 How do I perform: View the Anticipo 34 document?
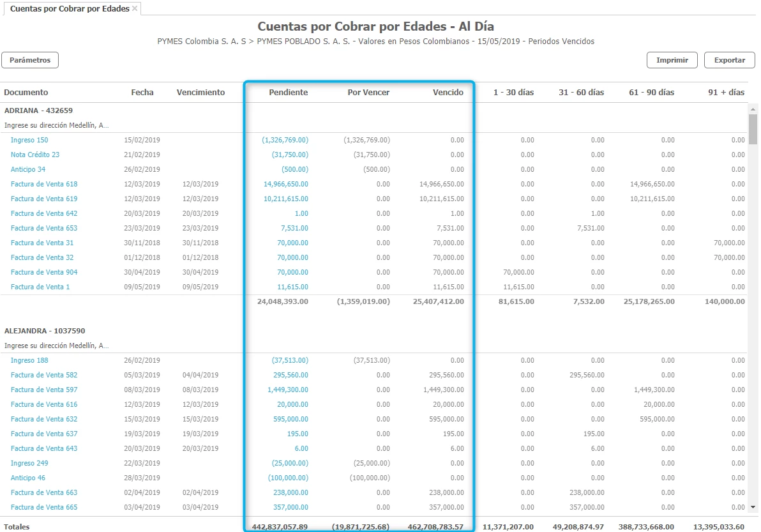pyautogui.click(x=28, y=169)
